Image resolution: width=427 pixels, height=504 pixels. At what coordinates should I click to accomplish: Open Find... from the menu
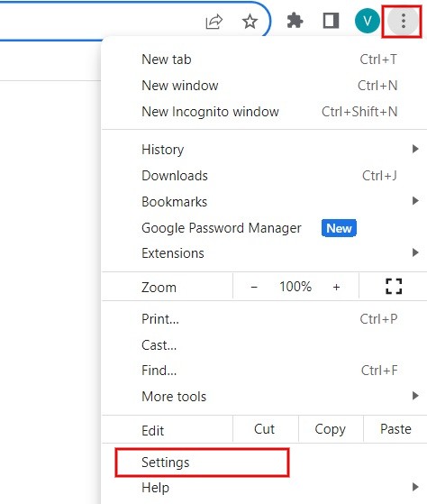click(x=265, y=371)
